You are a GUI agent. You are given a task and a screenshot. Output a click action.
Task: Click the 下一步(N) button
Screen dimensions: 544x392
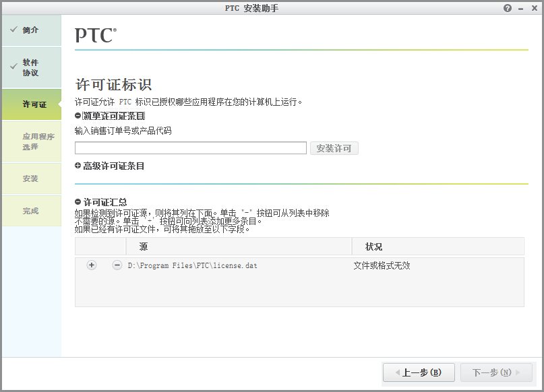coord(496,372)
